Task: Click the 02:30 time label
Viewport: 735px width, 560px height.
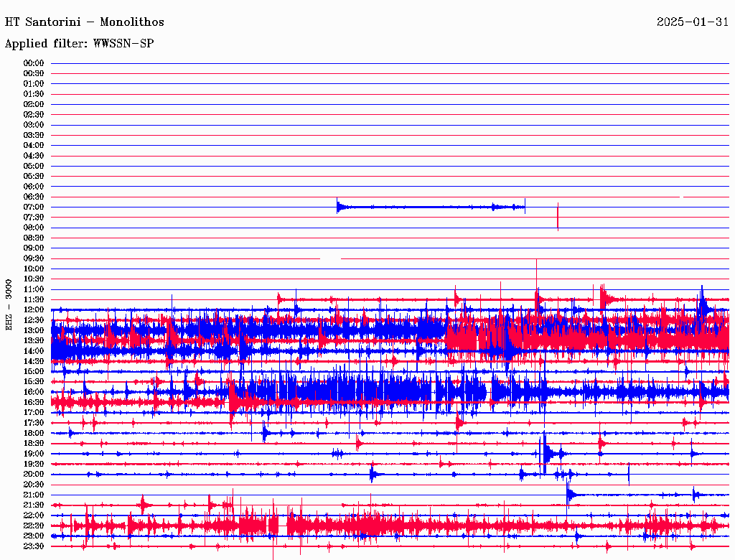Action: pyautogui.click(x=34, y=115)
